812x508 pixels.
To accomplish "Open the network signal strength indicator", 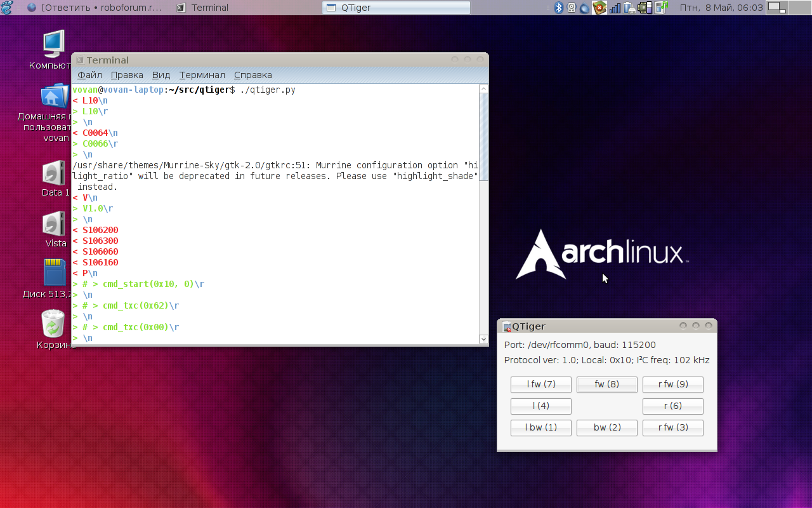I will point(615,8).
